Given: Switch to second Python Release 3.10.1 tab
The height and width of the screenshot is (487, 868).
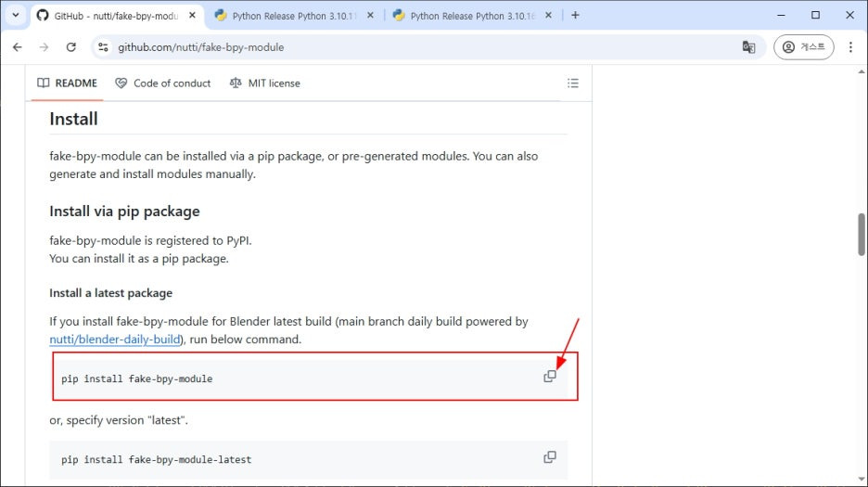Looking at the screenshot, I should coord(473,16).
